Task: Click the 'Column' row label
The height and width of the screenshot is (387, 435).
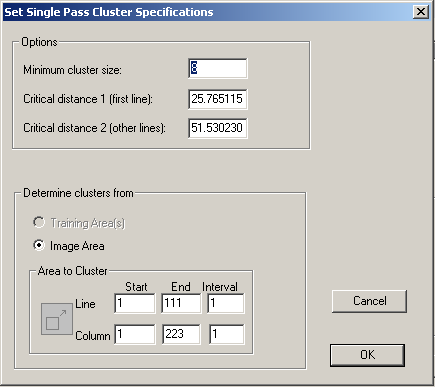Action: pyautogui.click(x=93, y=335)
